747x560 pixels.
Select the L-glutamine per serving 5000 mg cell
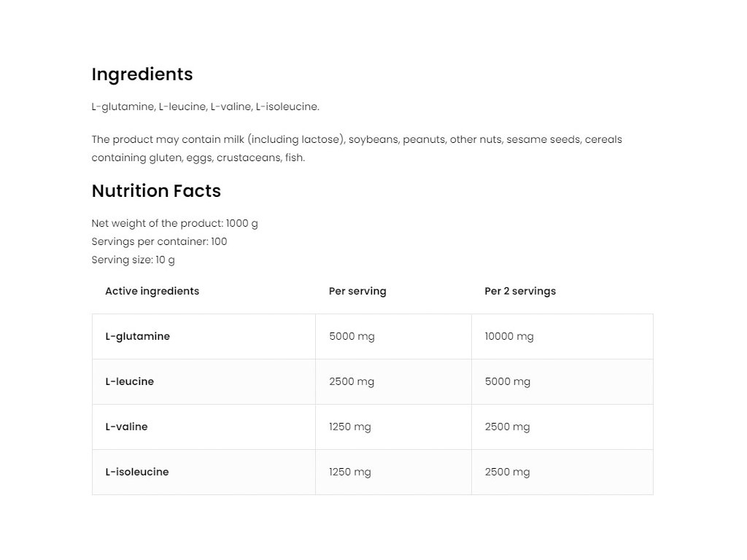coord(352,336)
